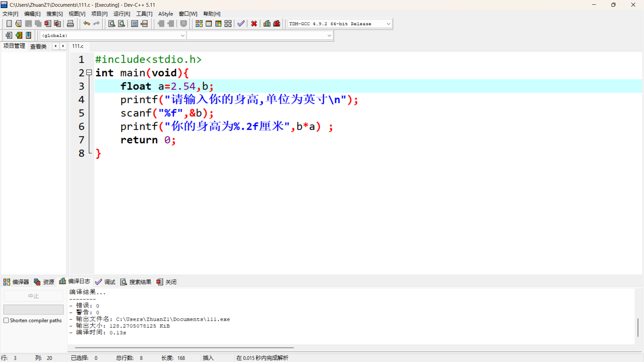Viewport: 644px width, 362px height.
Task: Open the TDM-GCC compiler selection dropdown
Action: (388, 24)
